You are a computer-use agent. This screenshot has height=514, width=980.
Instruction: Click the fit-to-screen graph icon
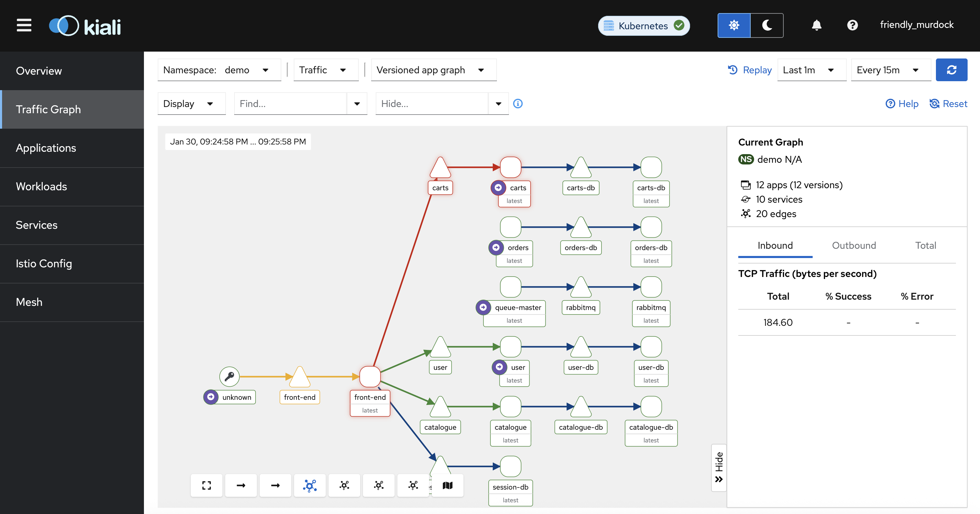206,485
